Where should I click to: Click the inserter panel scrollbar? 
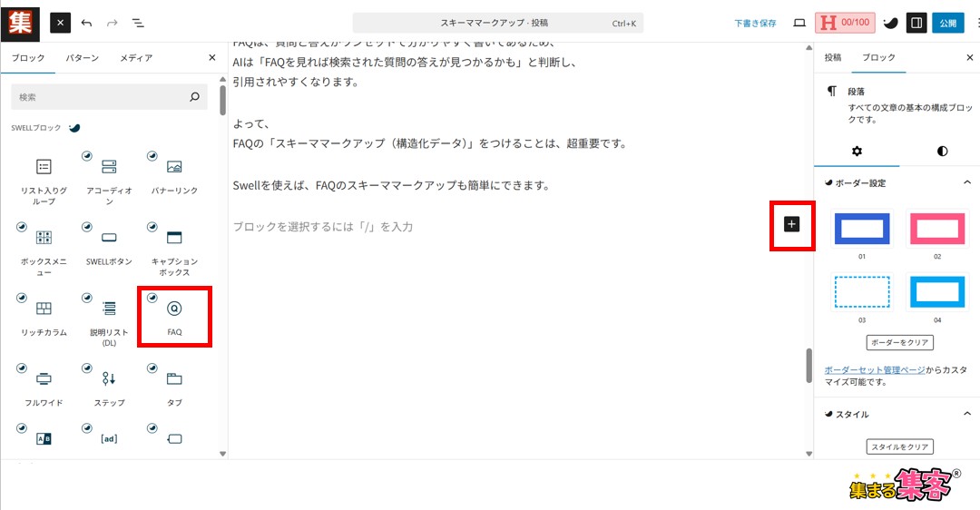pos(222,100)
